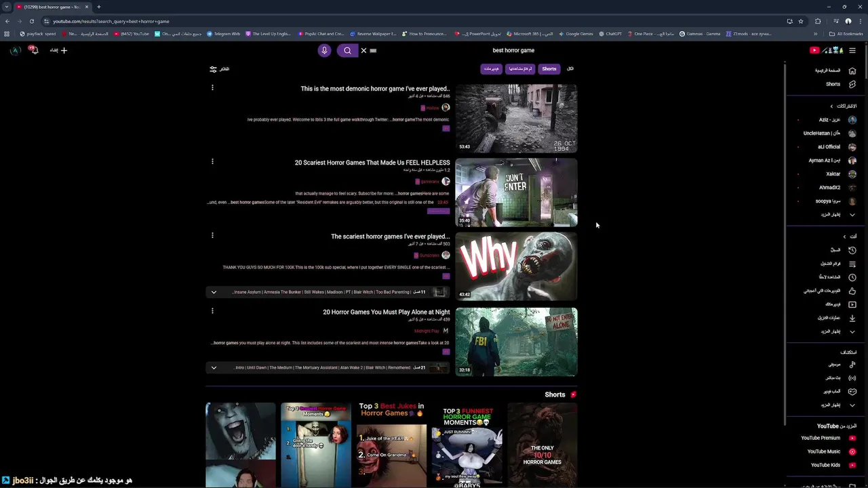Screen dimensions: 868x488
Task: Clear the search query with the X
Action: tap(363, 50)
